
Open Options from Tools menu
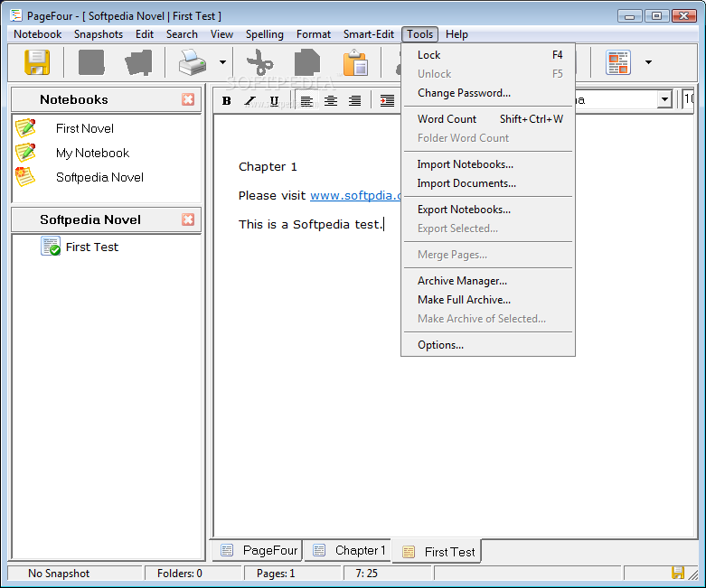tap(488, 345)
